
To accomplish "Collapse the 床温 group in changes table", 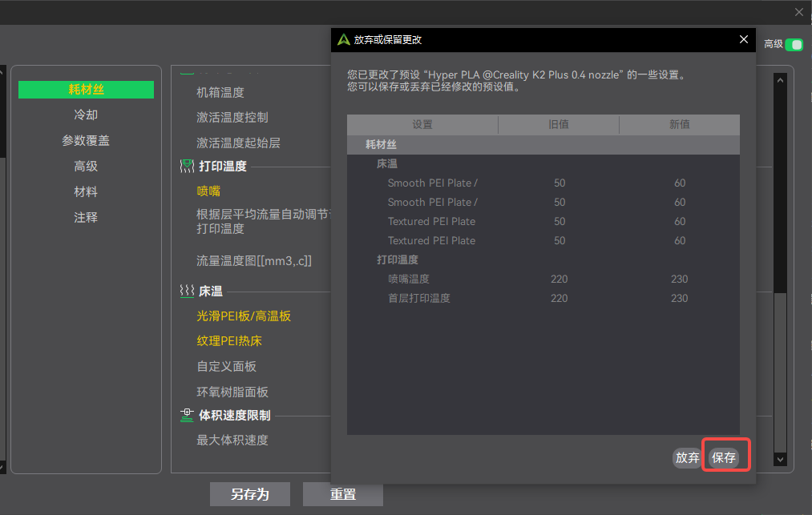I will coord(387,163).
